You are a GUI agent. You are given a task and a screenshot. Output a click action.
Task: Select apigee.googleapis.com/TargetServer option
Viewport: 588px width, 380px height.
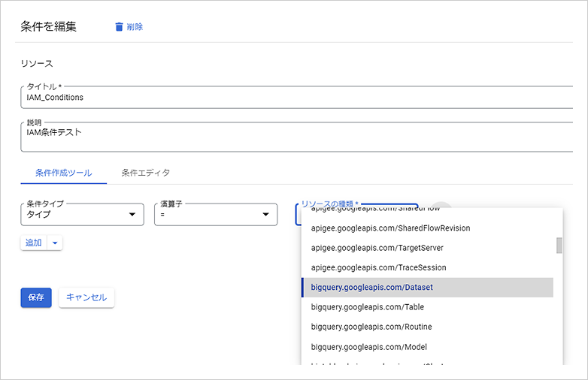(x=428, y=249)
